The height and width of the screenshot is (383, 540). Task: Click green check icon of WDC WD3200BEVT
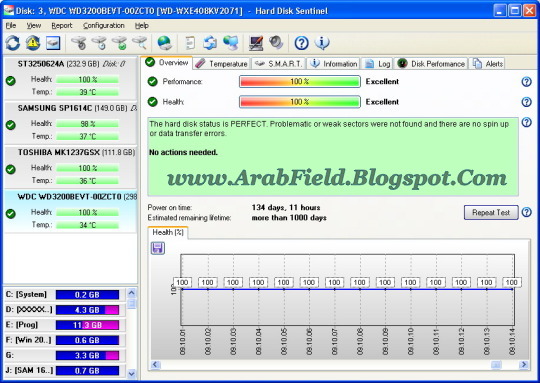pyautogui.click(x=11, y=214)
